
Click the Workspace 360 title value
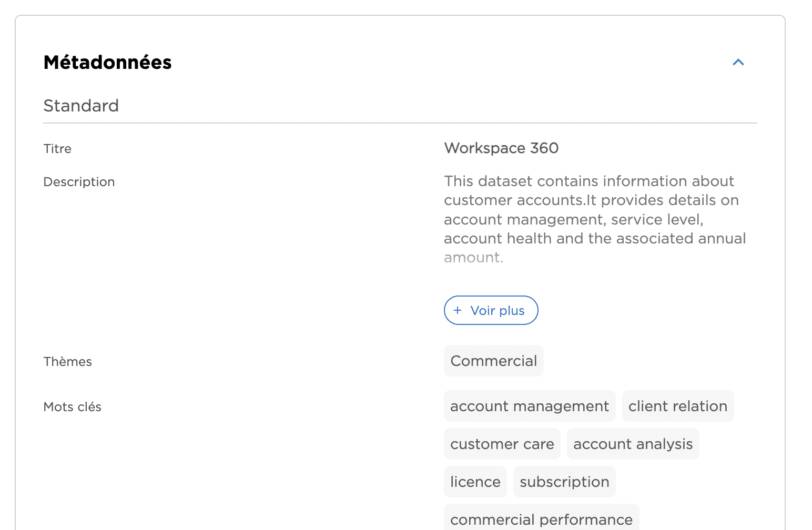point(501,148)
